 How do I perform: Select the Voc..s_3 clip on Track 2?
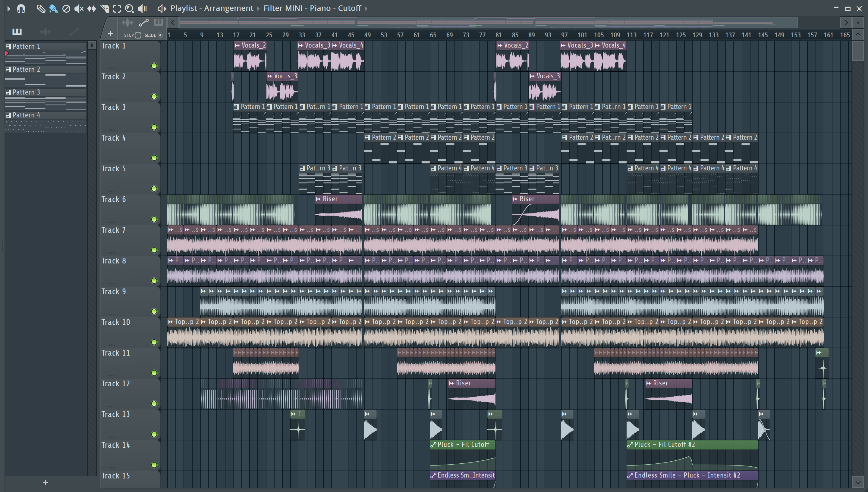point(282,87)
